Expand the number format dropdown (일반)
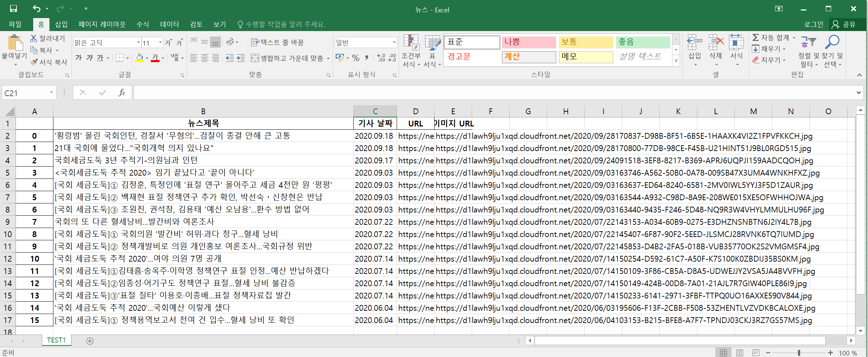The image size is (868, 357). tap(394, 43)
